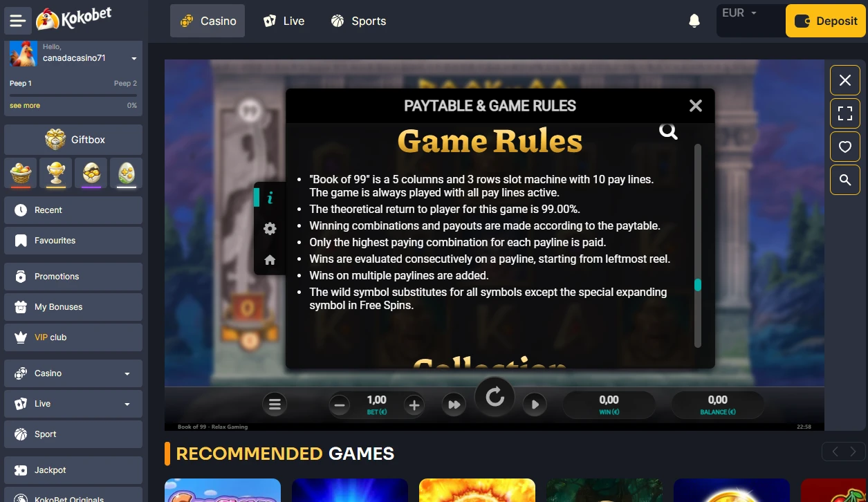Open the Giftbox button
The height and width of the screenshot is (502, 868).
pyautogui.click(x=73, y=140)
